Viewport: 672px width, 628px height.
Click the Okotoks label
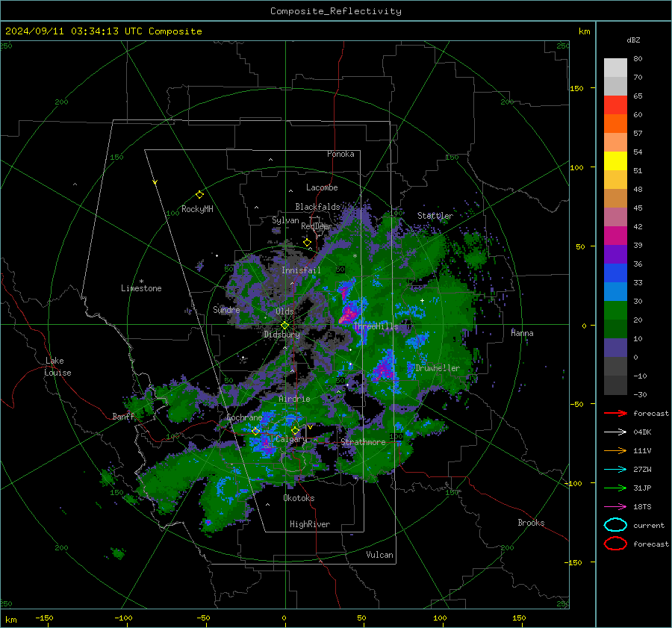click(299, 498)
